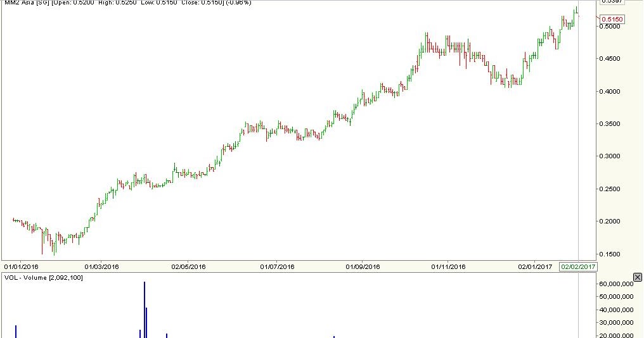Click the 30,000,000 volume axis label
This screenshot has height=338, width=644.
click(x=616, y=323)
